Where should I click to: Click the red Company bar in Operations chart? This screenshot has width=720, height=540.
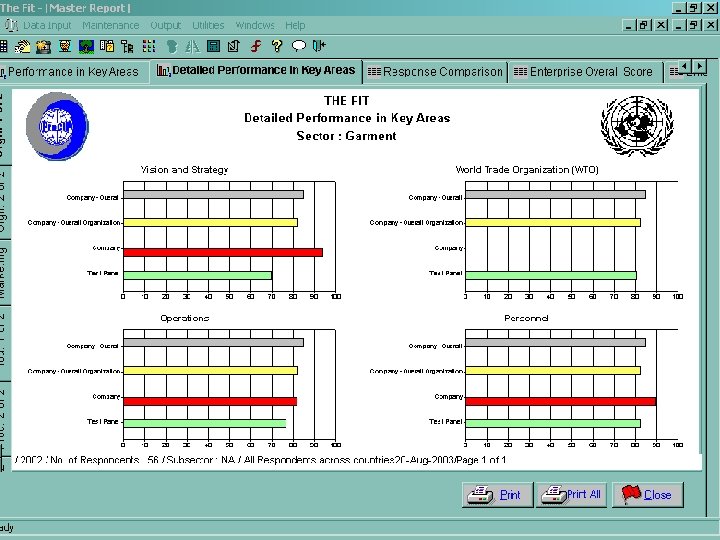tap(210, 401)
